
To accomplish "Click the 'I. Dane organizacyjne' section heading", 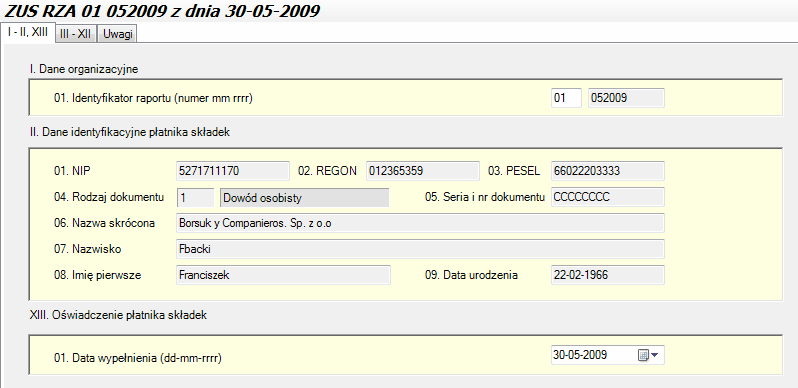I will [x=84, y=69].
